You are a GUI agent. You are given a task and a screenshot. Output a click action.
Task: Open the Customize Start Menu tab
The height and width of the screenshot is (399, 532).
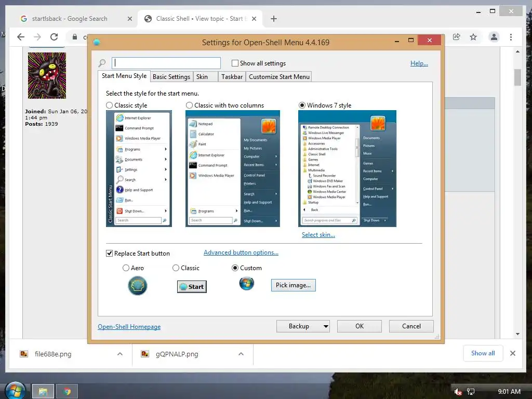[x=279, y=77]
